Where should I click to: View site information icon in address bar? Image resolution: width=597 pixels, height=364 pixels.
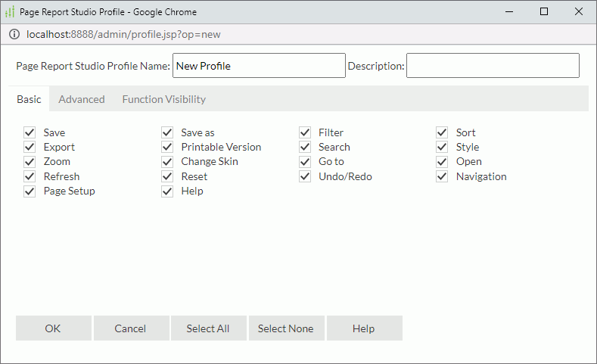tap(14, 35)
